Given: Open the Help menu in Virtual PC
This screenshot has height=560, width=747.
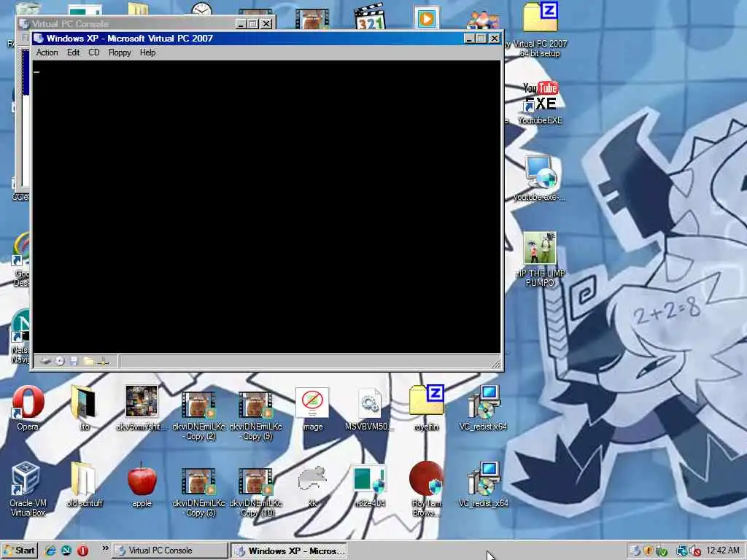Looking at the screenshot, I should click(147, 52).
